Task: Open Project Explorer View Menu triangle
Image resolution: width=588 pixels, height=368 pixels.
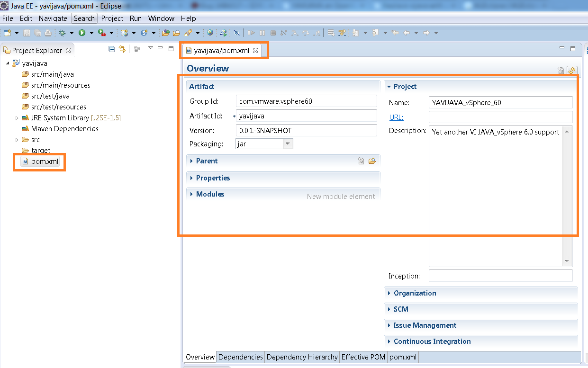Action: pos(151,48)
